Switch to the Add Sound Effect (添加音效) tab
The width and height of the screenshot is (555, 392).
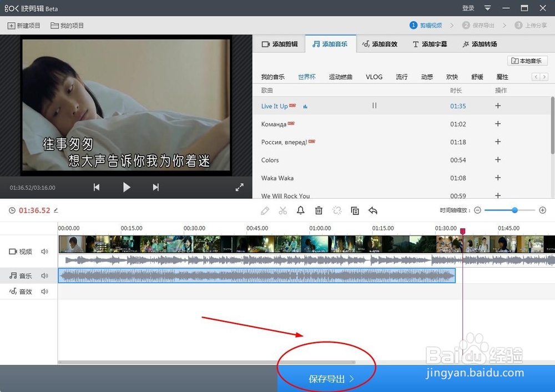tap(380, 44)
